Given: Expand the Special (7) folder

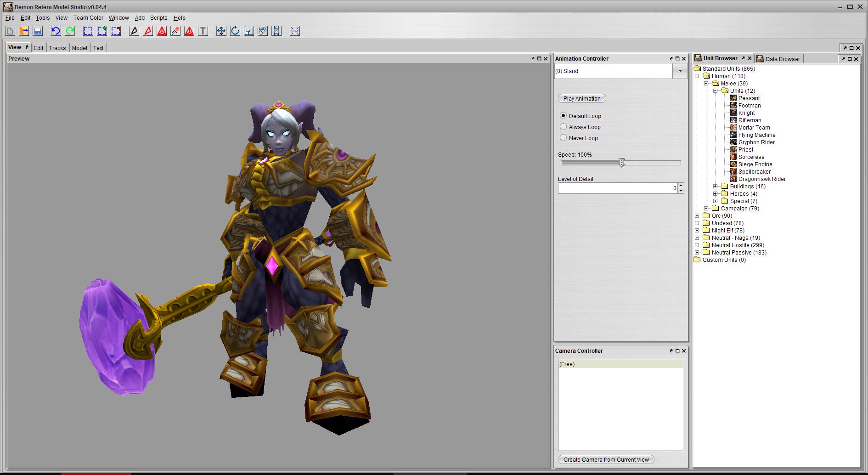Looking at the screenshot, I should 715,201.
